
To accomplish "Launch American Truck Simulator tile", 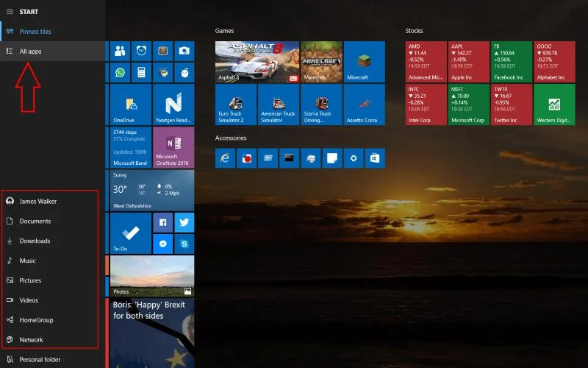I will (279, 105).
